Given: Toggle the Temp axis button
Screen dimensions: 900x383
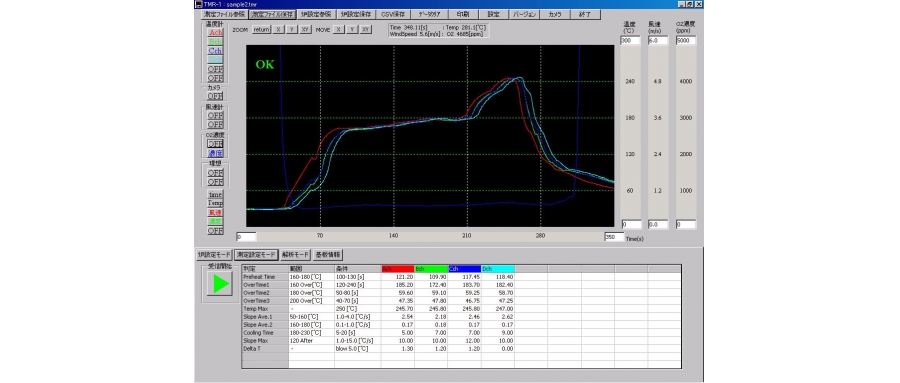Looking at the screenshot, I should pyautogui.click(x=215, y=203).
